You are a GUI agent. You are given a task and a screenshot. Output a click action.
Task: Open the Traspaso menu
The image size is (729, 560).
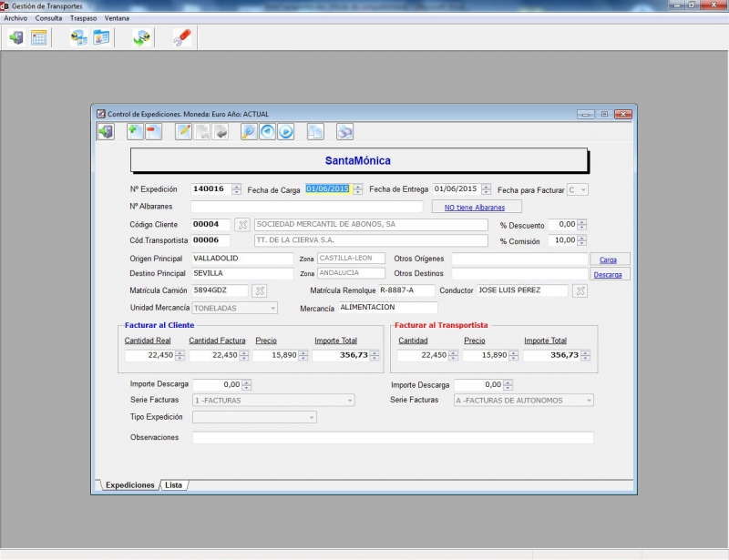(83, 18)
